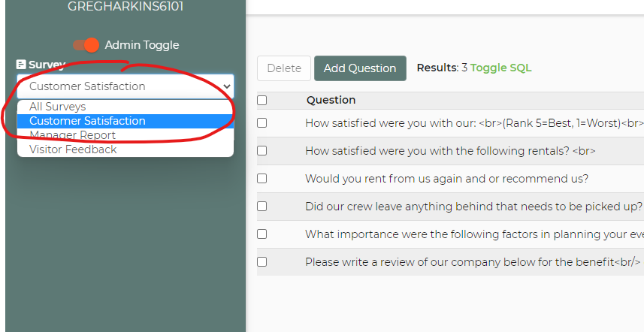
Task: Select Visitor Feedback survey option
Action: [73, 149]
